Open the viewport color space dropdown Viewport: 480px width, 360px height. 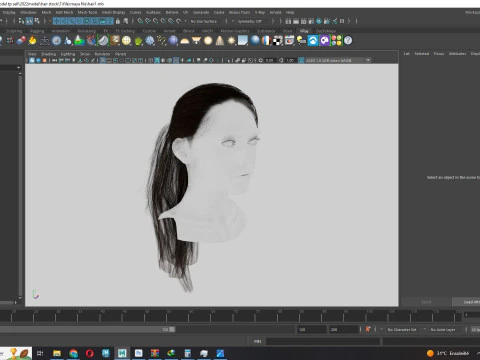click(x=338, y=60)
